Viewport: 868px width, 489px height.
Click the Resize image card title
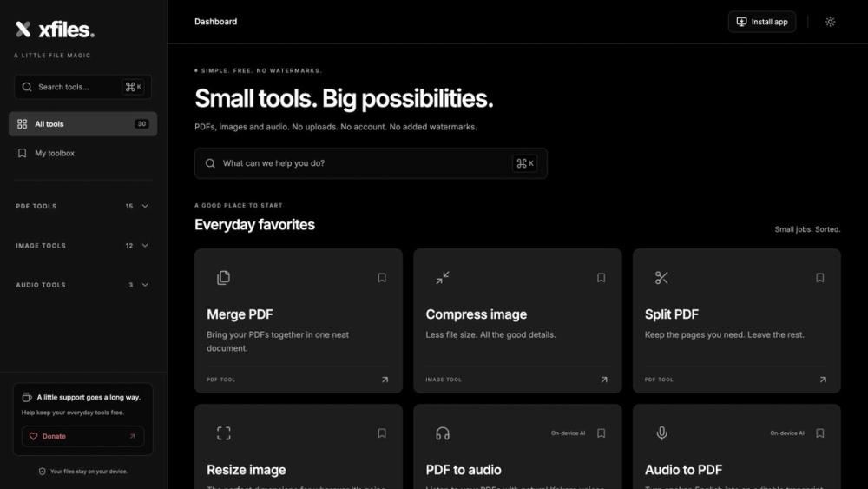tap(247, 470)
